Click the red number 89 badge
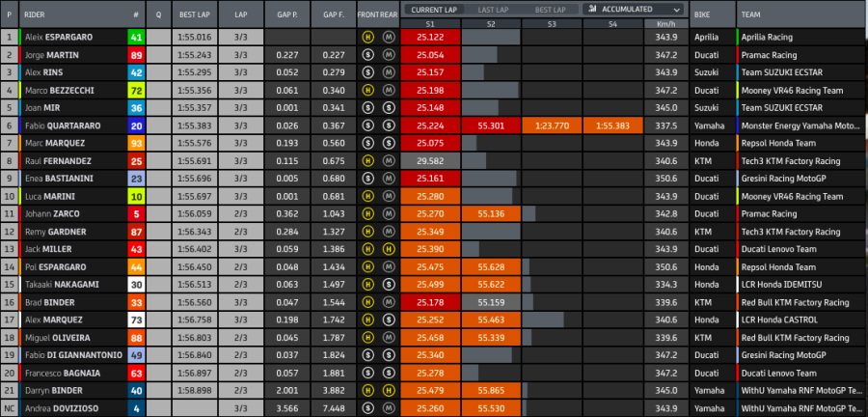 pos(136,55)
